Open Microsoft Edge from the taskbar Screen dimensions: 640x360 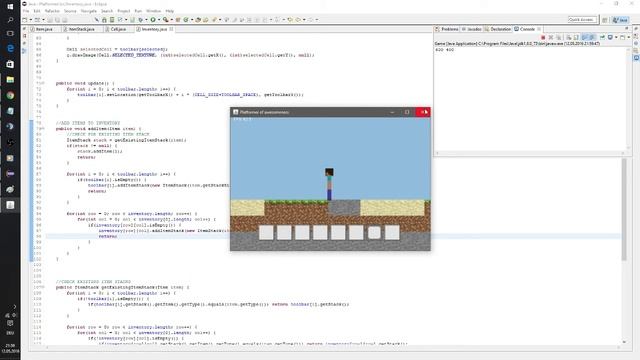pyautogui.click(x=10, y=48)
